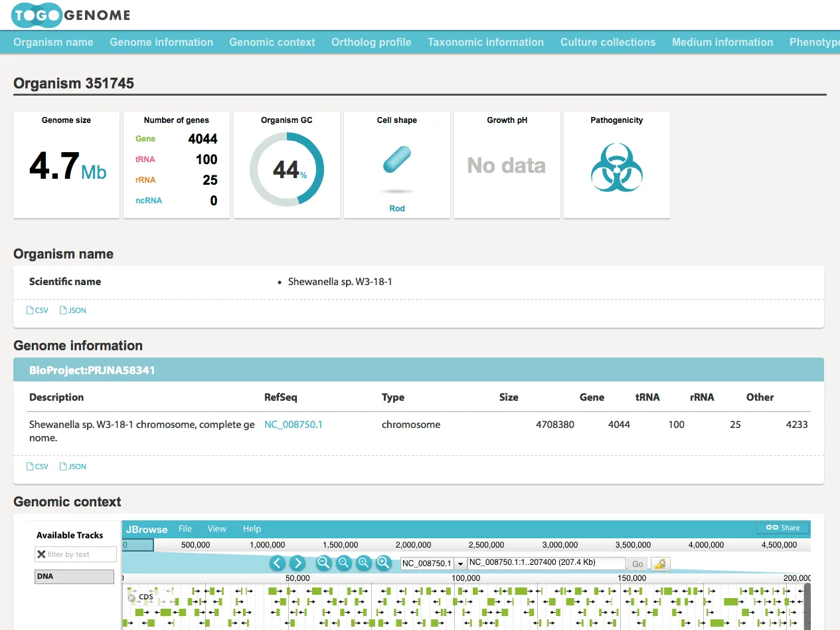Pan the JBrowse view right
840x630 pixels.
click(x=297, y=563)
